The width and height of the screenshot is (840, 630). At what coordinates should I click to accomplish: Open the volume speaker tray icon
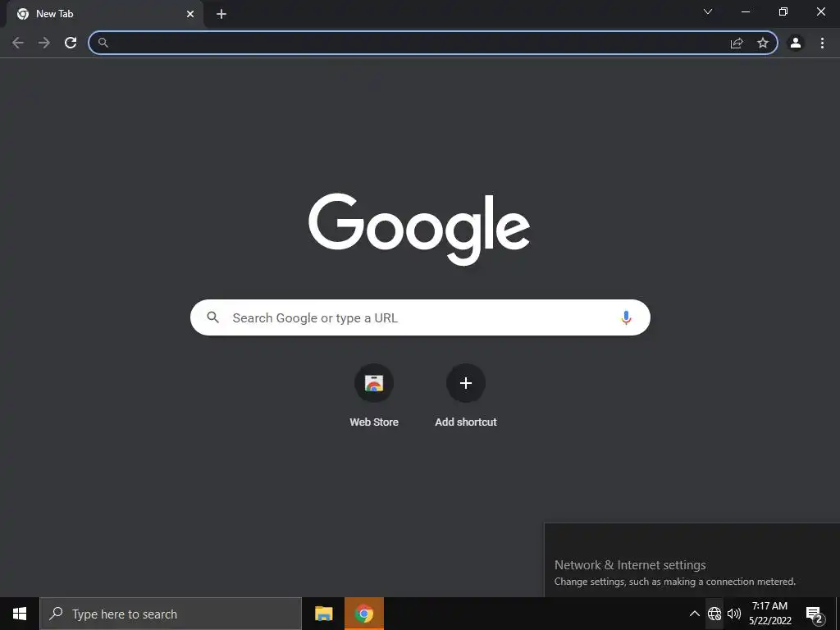tap(734, 614)
